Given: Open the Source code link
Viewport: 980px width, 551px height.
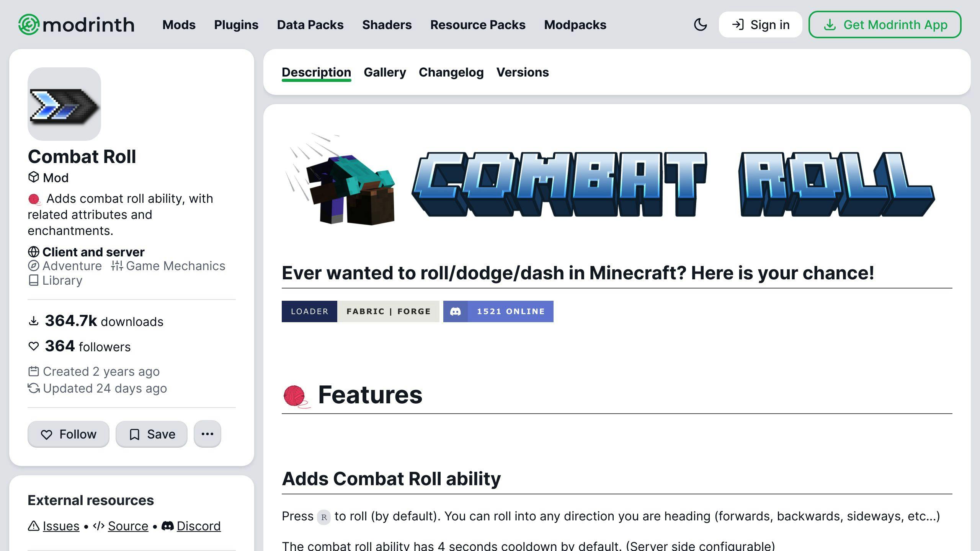Looking at the screenshot, I should point(128,526).
